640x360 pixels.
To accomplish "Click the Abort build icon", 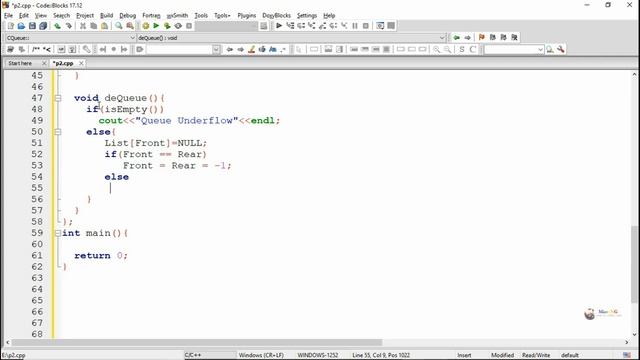I will (189, 26).
